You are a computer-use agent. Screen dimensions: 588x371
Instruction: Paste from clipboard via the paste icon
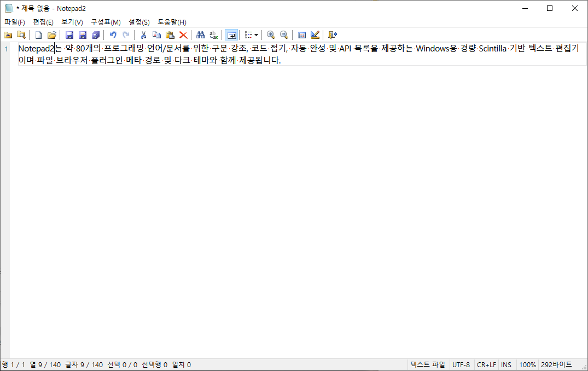click(x=170, y=34)
